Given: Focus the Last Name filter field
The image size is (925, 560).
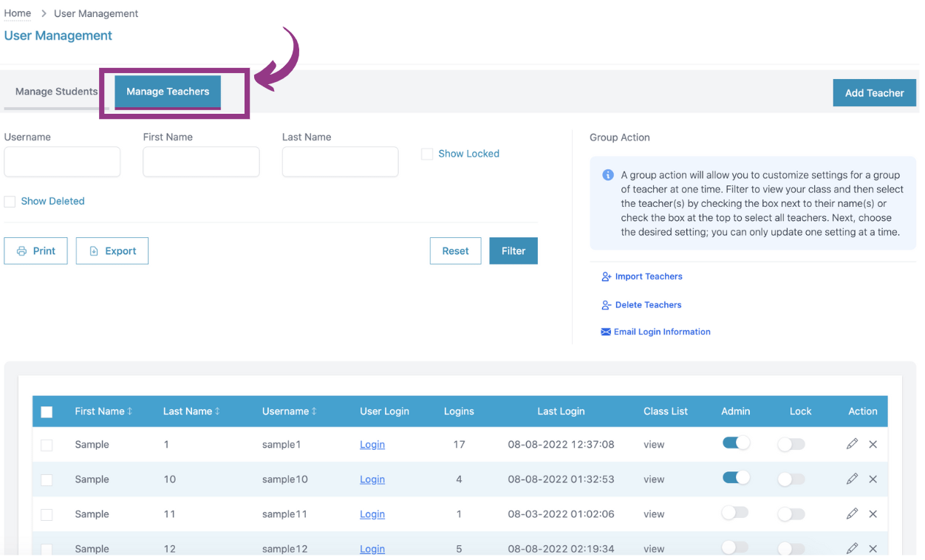Looking at the screenshot, I should pyautogui.click(x=340, y=162).
